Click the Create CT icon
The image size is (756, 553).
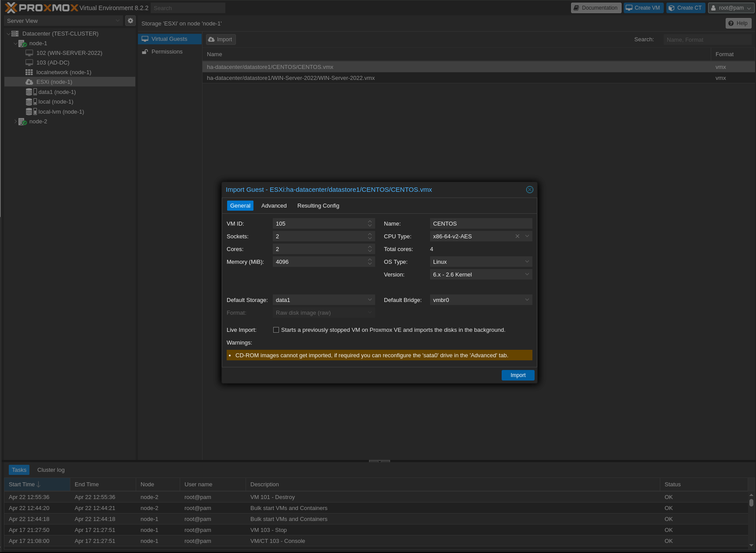[671, 7]
